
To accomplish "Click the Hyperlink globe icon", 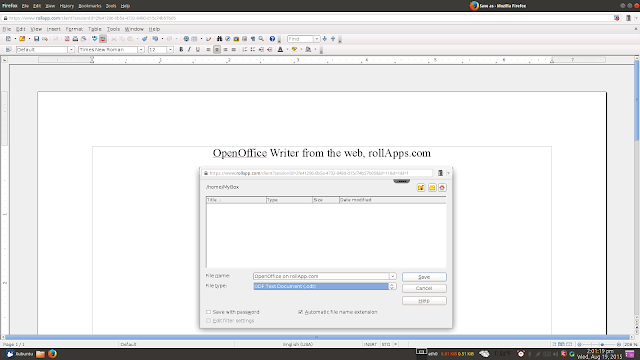I will (x=186, y=39).
